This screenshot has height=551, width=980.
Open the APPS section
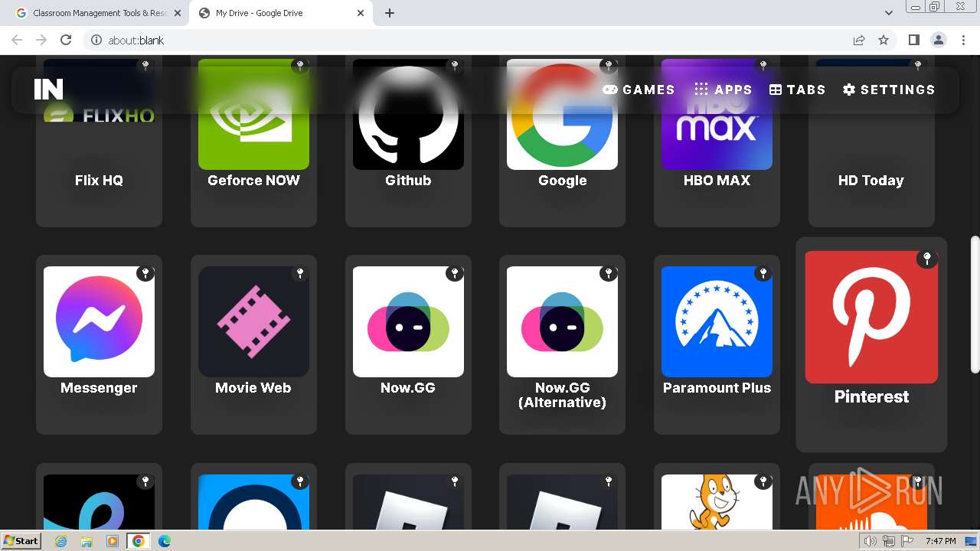click(724, 90)
